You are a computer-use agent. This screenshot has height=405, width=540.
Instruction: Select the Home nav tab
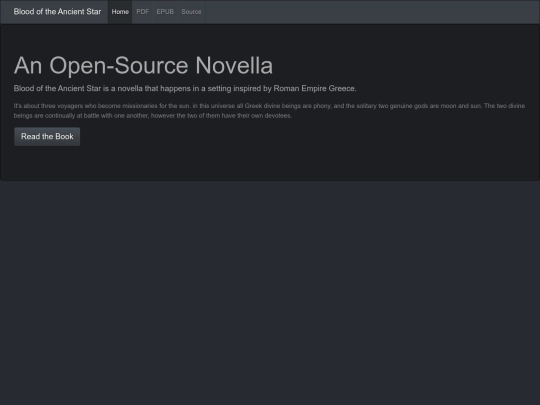click(120, 12)
